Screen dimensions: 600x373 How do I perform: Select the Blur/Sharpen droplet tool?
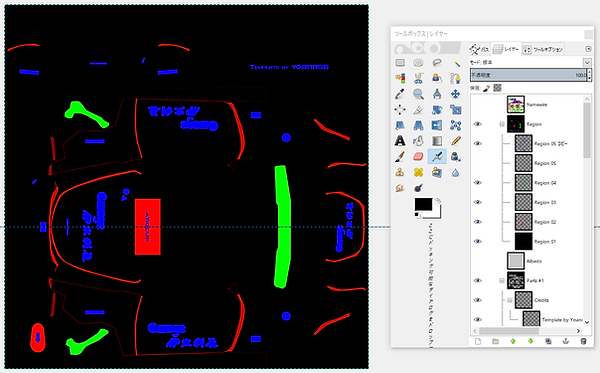(x=455, y=172)
